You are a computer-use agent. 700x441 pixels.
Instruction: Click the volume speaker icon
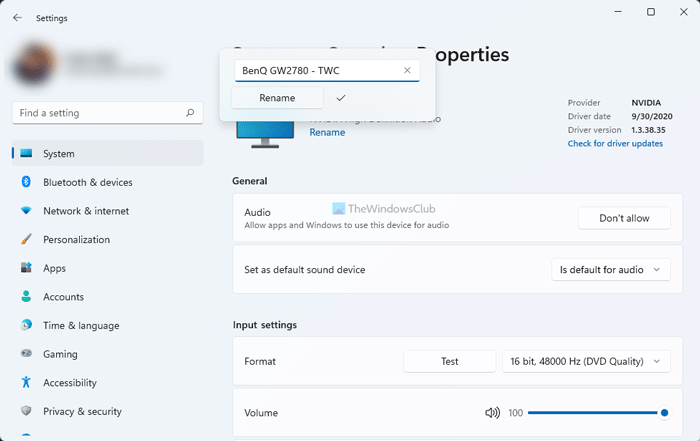tap(492, 413)
